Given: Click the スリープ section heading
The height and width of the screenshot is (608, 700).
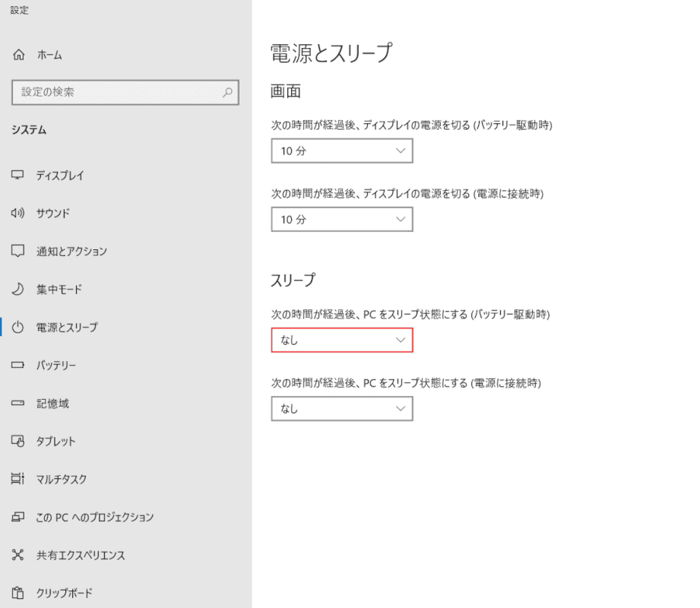Looking at the screenshot, I should coord(293,280).
